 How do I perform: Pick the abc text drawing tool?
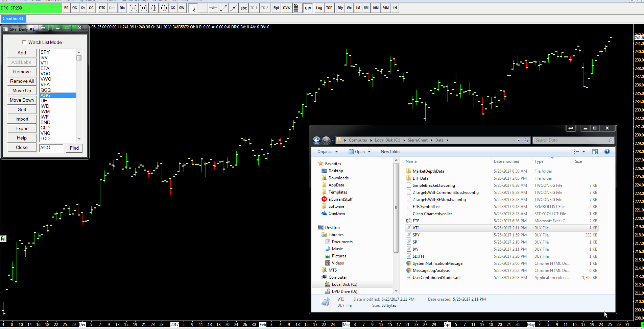tap(243, 8)
